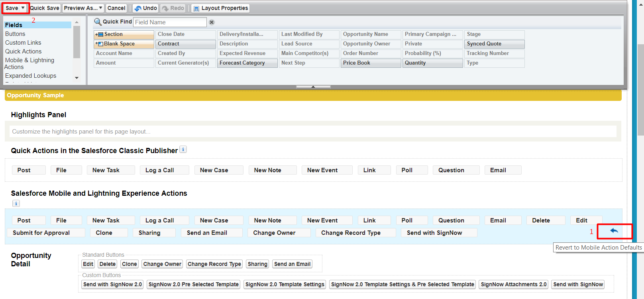Image resolution: width=644 pixels, height=299 pixels.
Task: Select the Forecast Category field
Action: click(x=247, y=63)
